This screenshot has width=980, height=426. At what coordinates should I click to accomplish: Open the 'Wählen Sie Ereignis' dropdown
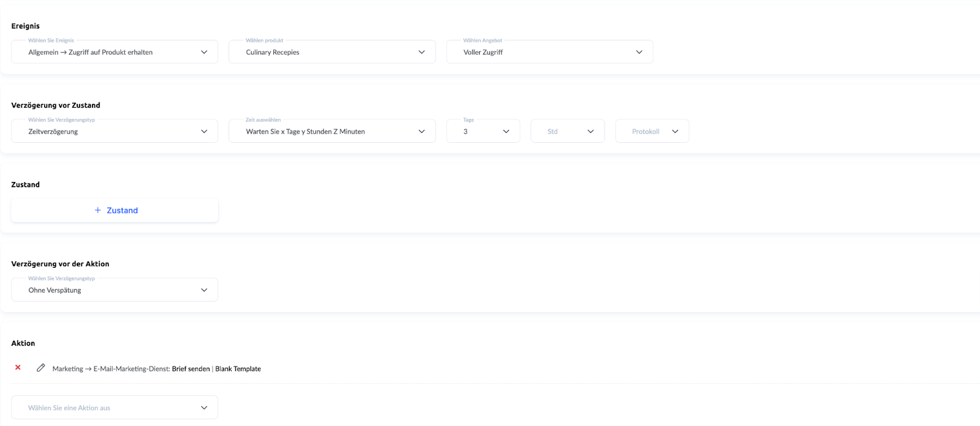pyautogui.click(x=114, y=52)
